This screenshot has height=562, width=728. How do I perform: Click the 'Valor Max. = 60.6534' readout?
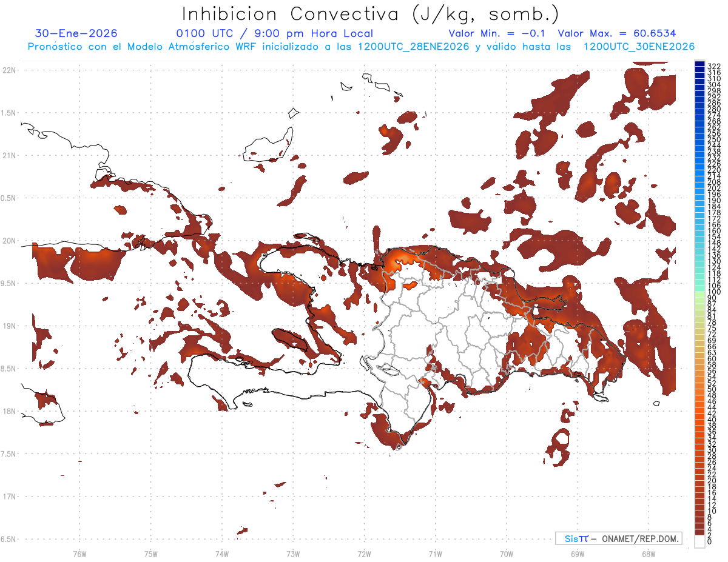pyautogui.click(x=617, y=33)
